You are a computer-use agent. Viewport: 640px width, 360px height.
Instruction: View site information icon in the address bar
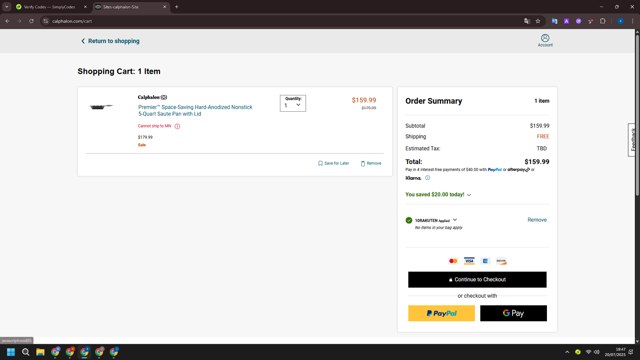46,21
